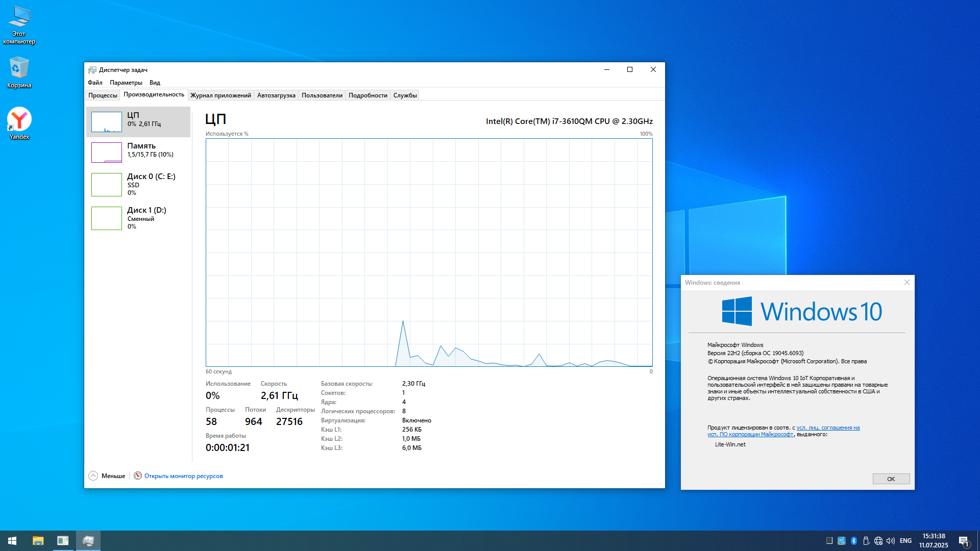This screenshot has width=980, height=551.
Task: Open the Bluetooth tray icon
Action: pyautogui.click(x=854, y=540)
